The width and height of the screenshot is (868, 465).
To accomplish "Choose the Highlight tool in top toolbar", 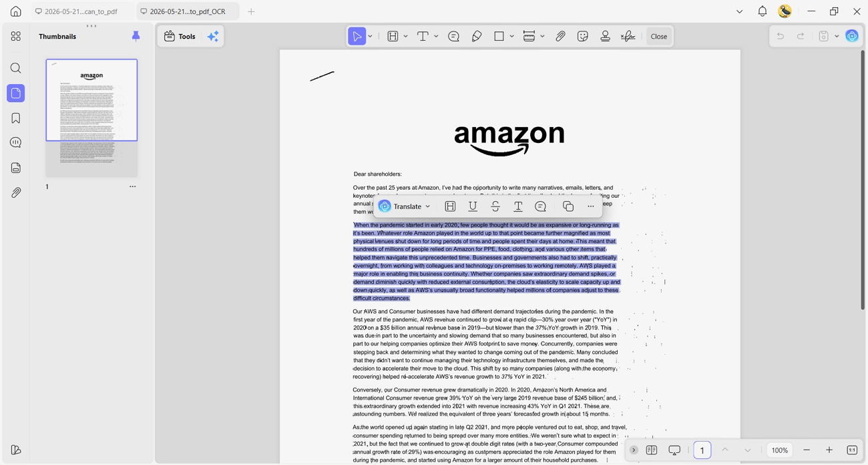I will pos(393,36).
